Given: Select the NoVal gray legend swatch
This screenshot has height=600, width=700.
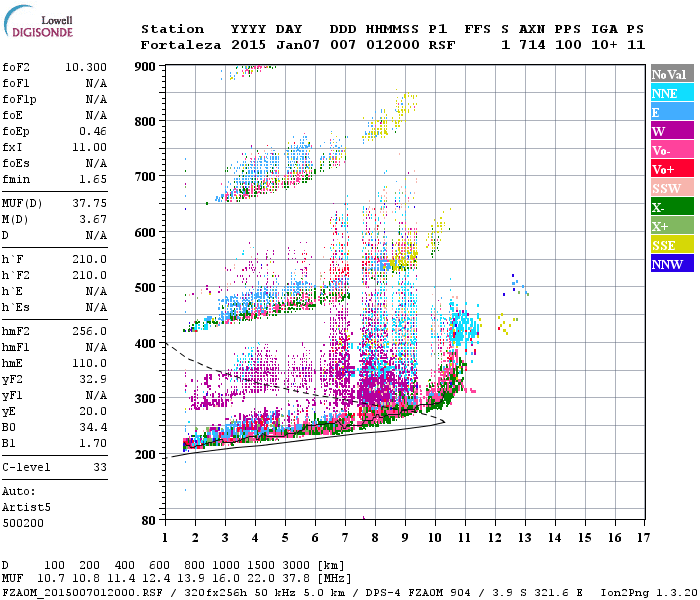Looking at the screenshot, I should coord(672,74).
